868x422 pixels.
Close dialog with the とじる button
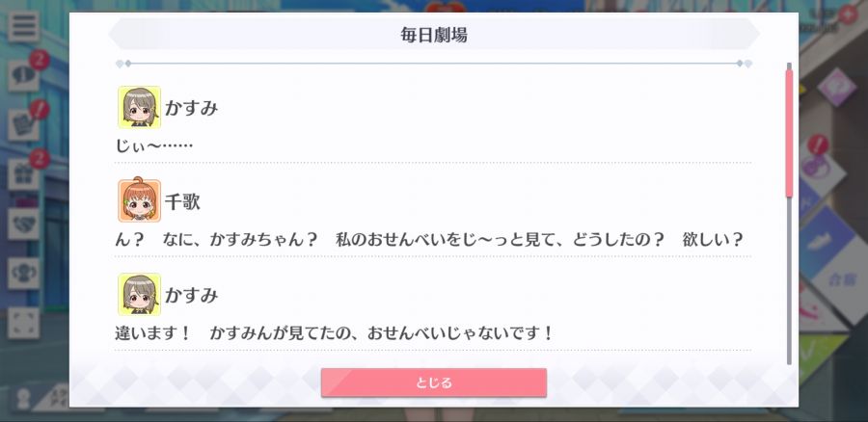point(433,382)
